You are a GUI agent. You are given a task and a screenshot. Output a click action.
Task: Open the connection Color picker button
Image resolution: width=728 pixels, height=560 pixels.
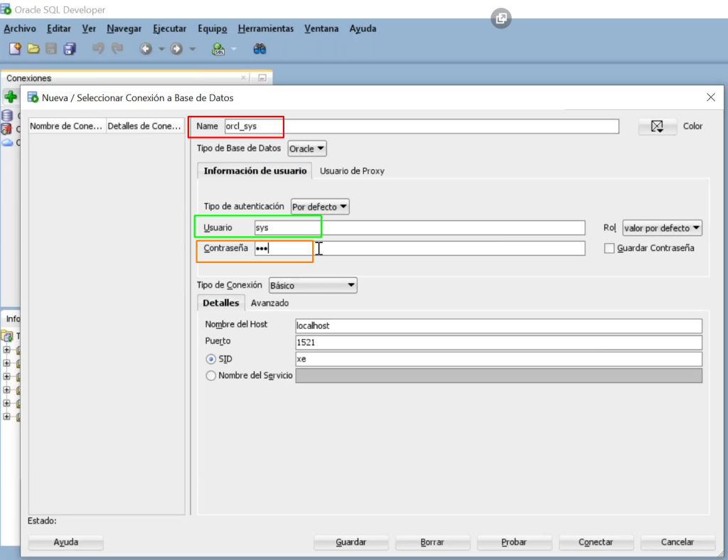coord(657,126)
